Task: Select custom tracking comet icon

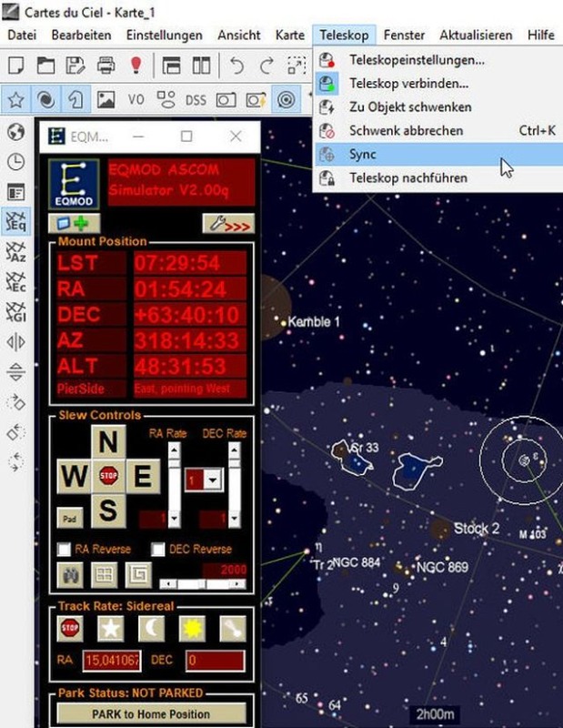Action: point(233,629)
